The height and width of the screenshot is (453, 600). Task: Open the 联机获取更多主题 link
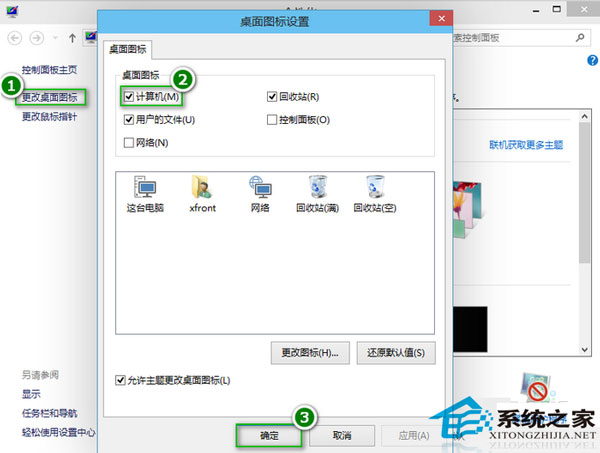click(x=525, y=145)
